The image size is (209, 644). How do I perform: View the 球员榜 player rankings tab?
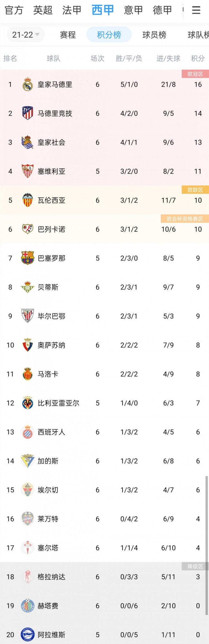coord(154,34)
